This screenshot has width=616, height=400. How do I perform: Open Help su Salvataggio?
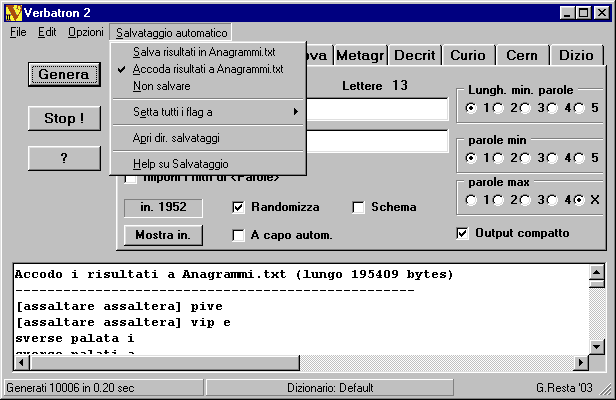click(208, 164)
